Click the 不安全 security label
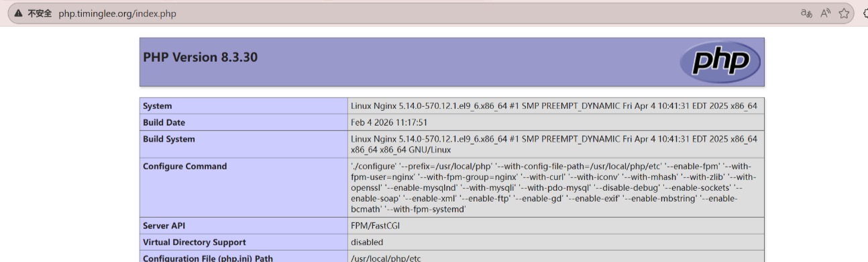The width and height of the screenshot is (868, 262). (x=40, y=13)
